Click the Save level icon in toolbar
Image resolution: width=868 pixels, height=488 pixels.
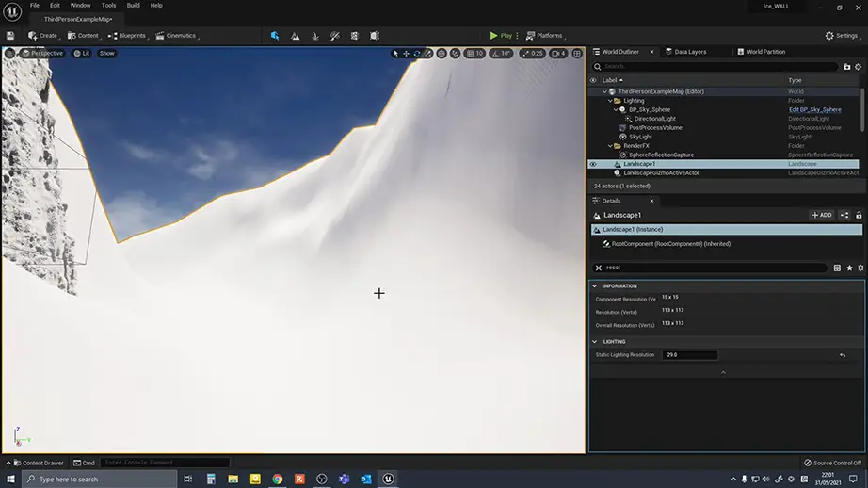10,36
